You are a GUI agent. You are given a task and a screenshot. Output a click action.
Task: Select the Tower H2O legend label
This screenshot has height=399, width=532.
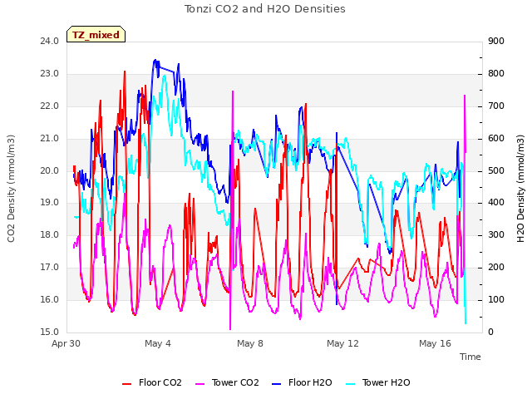pos(386,382)
